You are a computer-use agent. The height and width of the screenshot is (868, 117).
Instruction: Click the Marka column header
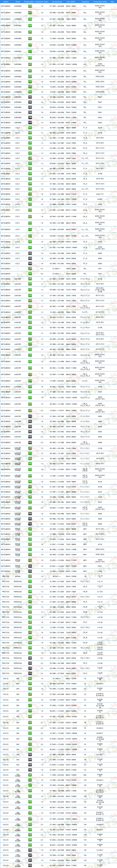pyautogui.click(x=6, y=2)
